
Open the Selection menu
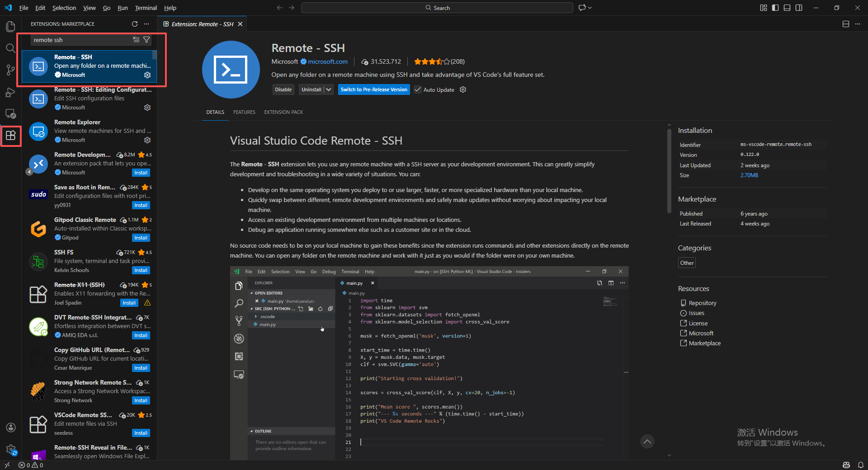coord(64,8)
